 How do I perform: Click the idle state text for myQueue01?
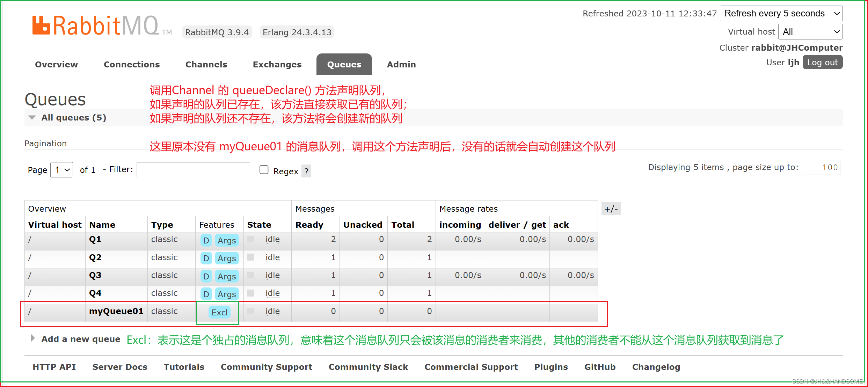(272, 311)
